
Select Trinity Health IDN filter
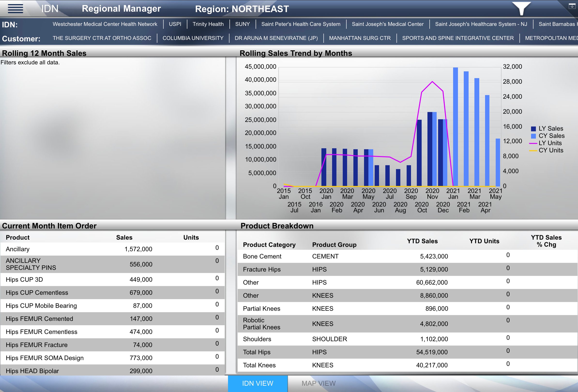208,24
